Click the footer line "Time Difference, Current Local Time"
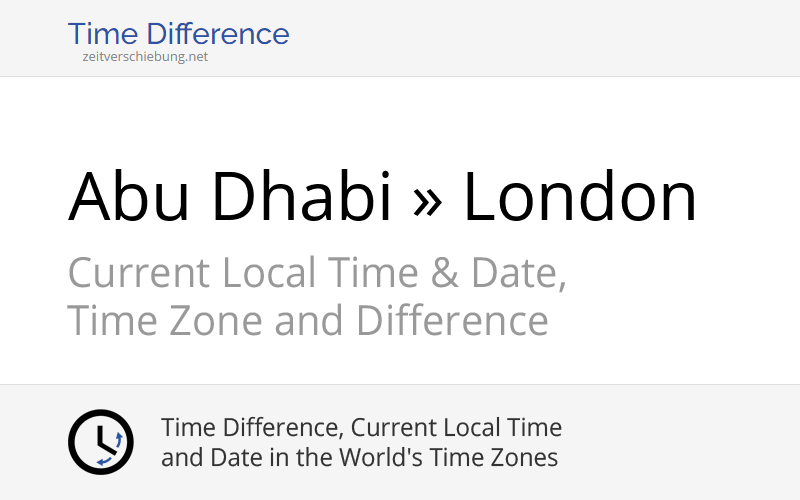 [361, 428]
